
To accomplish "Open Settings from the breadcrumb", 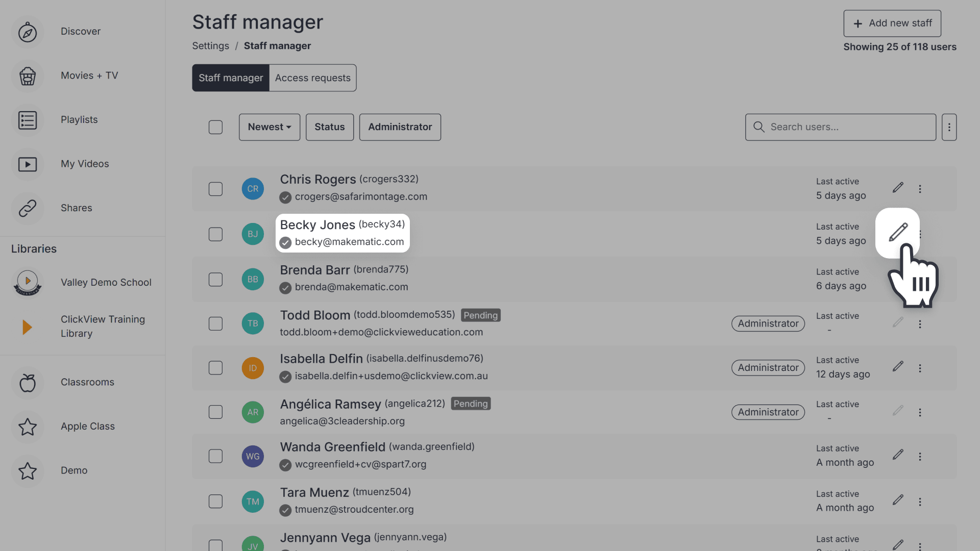I will pos(210,45).
